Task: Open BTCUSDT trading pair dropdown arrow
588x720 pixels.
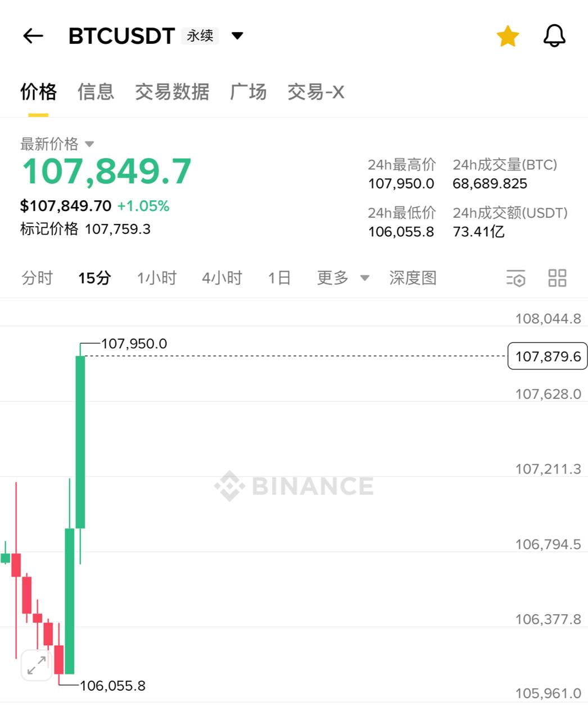Action: point(237,36)
